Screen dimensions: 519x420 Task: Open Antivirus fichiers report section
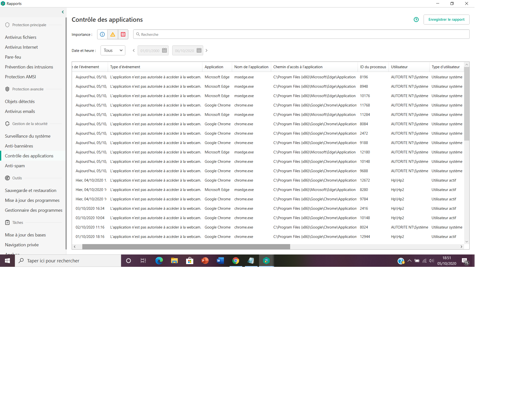tap(21, 37)
